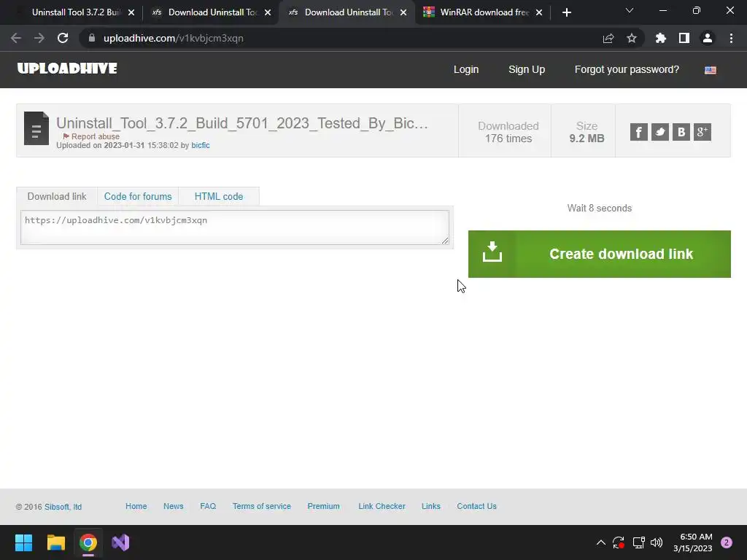Select the HTML code tab

click(x=219, y=196)
